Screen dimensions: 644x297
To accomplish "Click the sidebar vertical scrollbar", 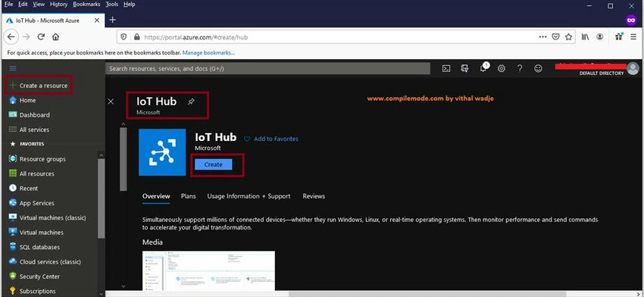I will tap(101, 199).
